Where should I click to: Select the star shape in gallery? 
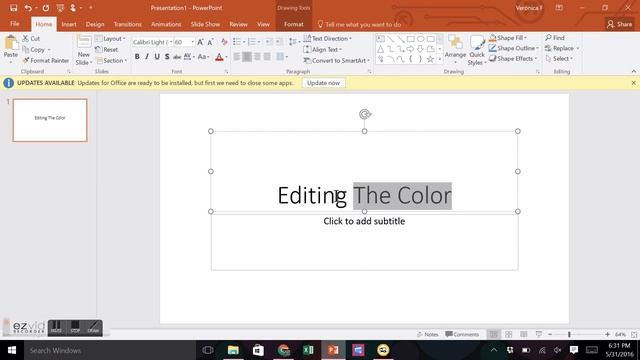(430, 59)
